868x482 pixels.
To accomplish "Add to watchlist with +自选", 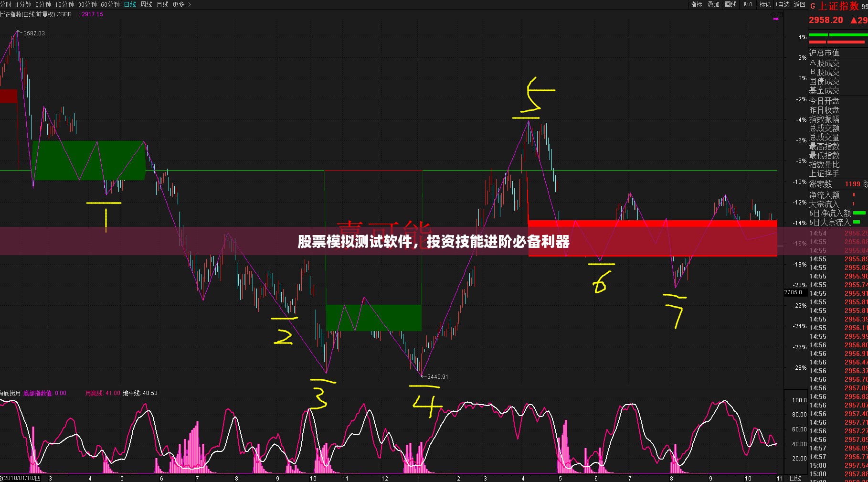I will click(782, 4).
